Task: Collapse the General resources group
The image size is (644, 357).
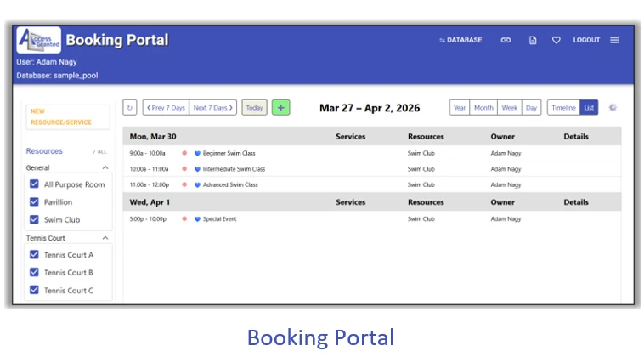Action: pos(105,168)
